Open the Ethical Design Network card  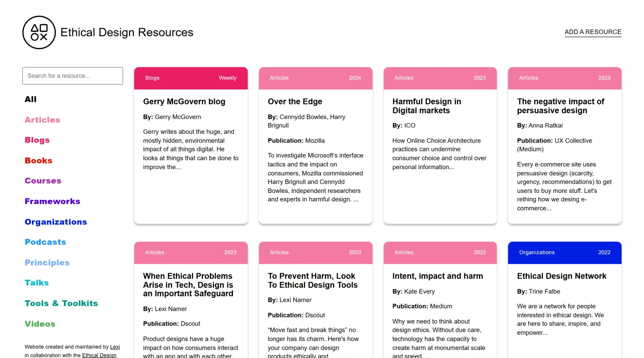(561, 276)
